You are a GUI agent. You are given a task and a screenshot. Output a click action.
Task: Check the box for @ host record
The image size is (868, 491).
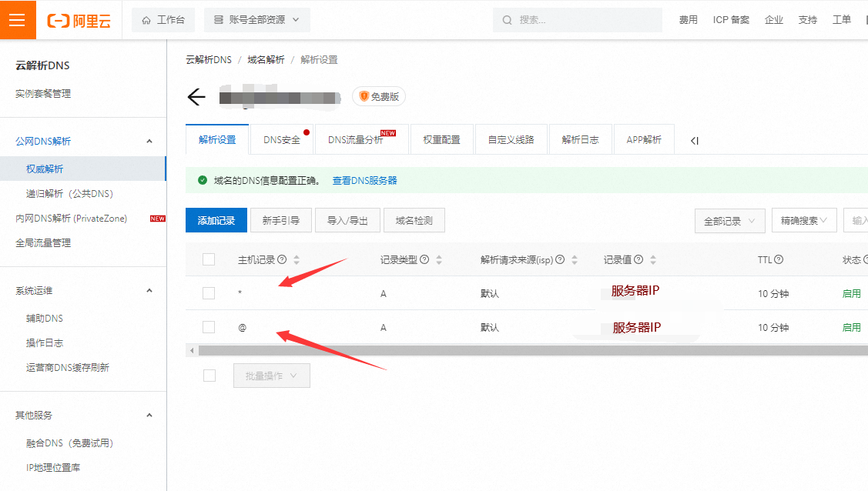(209, 327)
